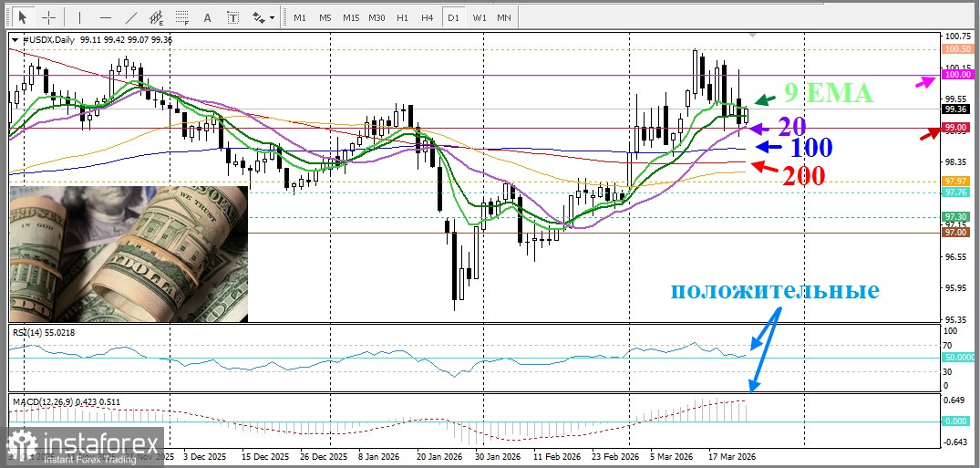Switch chart to W1 weekly timeframe

click(479, 16)
